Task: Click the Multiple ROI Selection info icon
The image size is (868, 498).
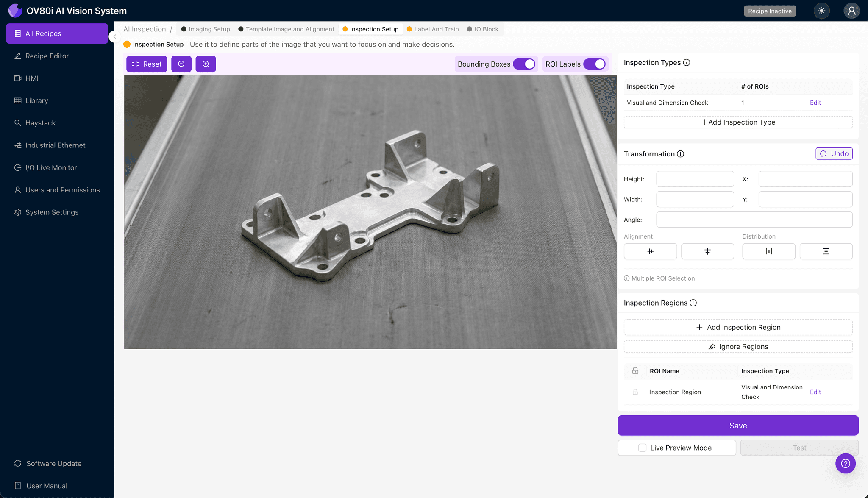Action: point(626,278)
